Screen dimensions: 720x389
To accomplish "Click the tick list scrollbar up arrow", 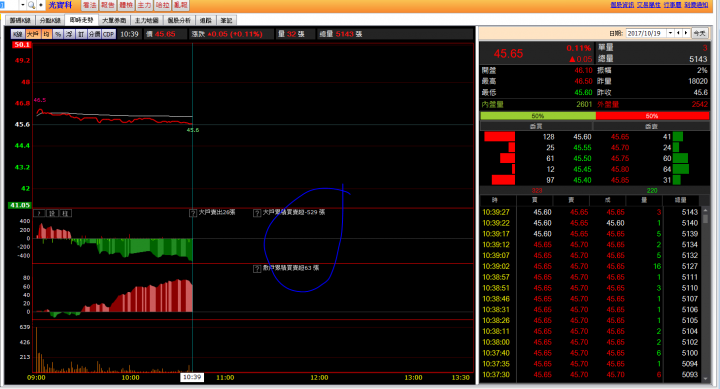I will 706,210.
